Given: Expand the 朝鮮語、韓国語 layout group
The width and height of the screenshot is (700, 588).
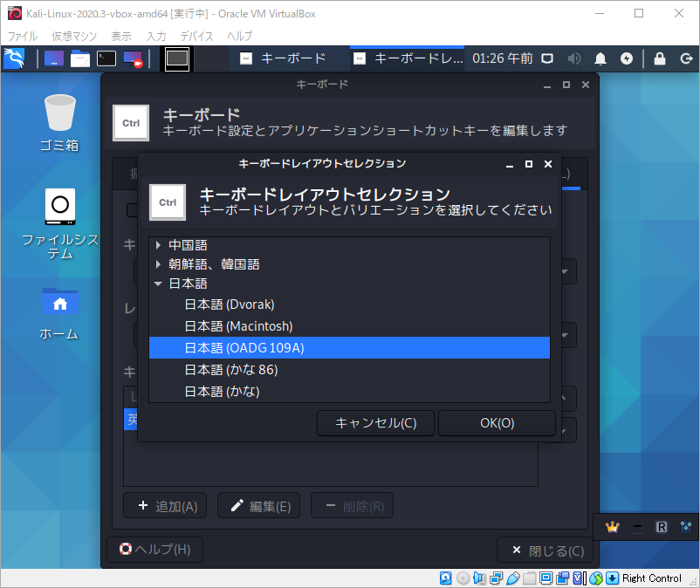Looking at the screenshot, I should pos(158,264).
